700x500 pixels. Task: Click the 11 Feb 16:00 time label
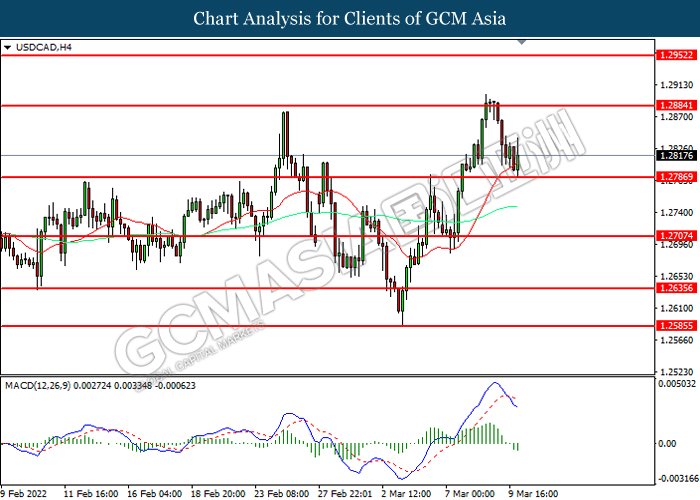pyautogui.click(x=91, y=493)
